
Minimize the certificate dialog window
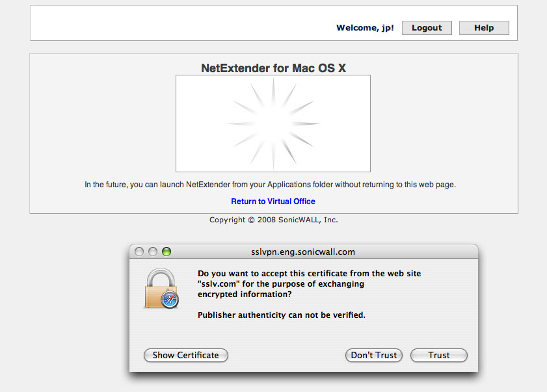pyautogui.click(x=153, y=252)
